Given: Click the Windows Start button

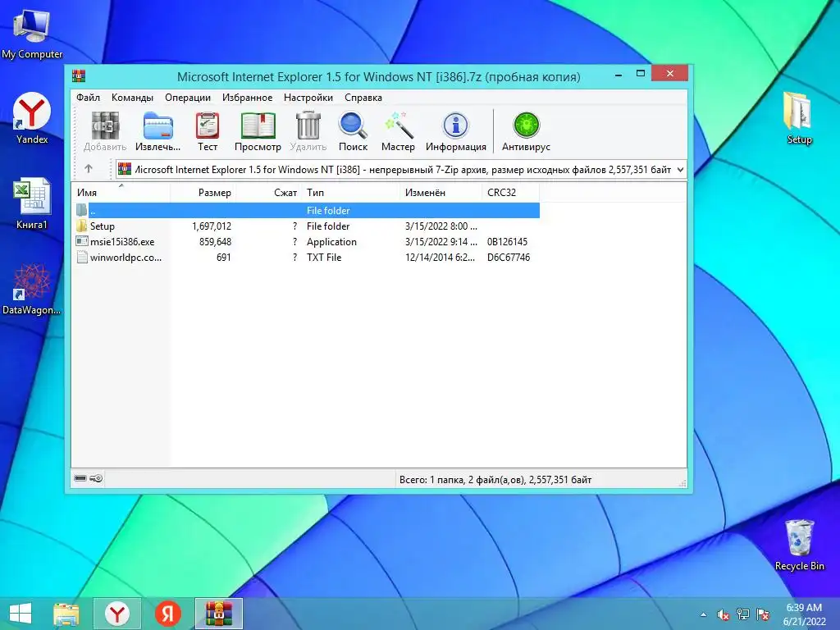Looking at the screenshot, I should click(21, 614).
